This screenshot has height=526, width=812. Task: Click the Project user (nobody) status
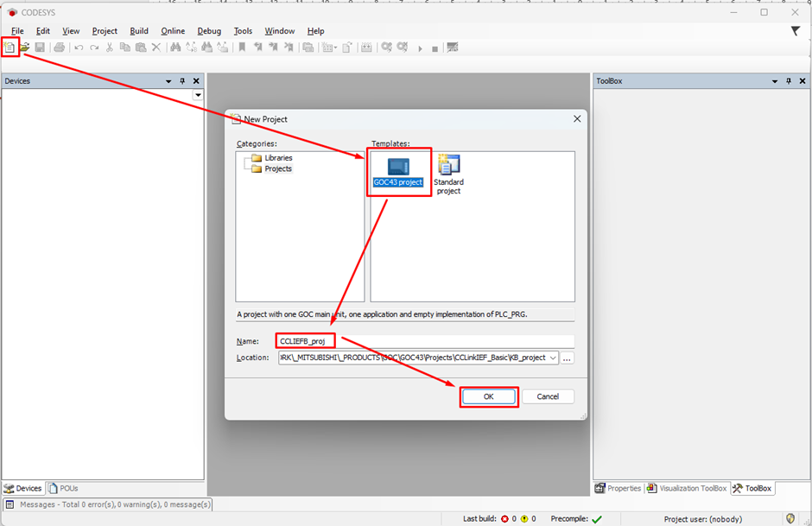(x=703, y=519)
